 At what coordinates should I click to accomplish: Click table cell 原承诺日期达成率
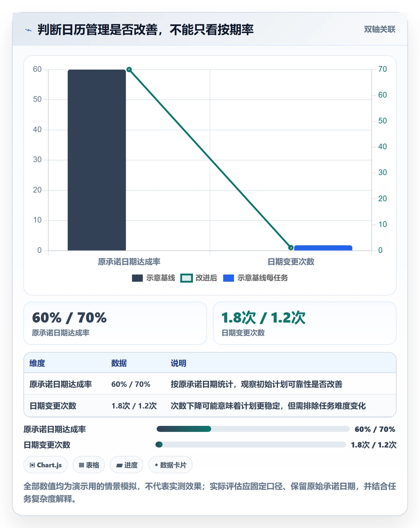click(61, 384)
